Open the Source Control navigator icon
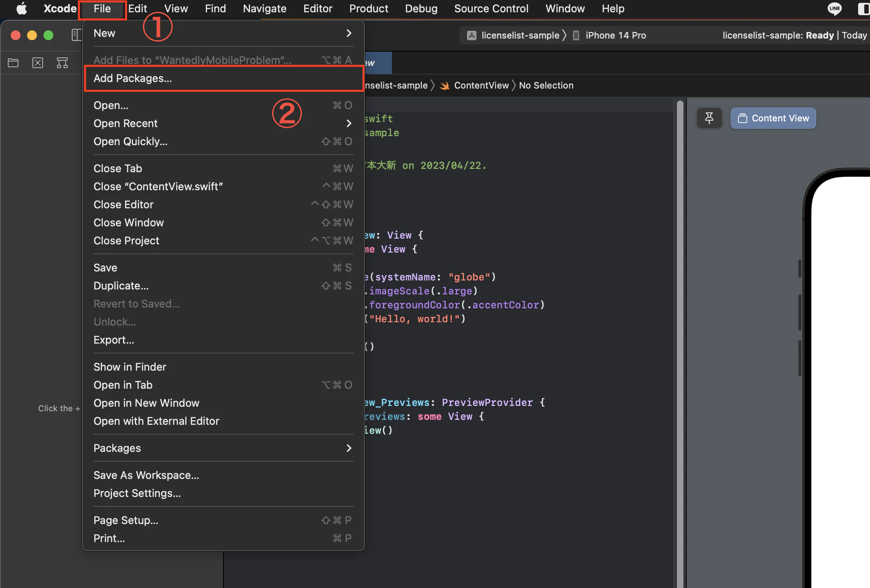This screenshot has height=588, width=870. 38,63
